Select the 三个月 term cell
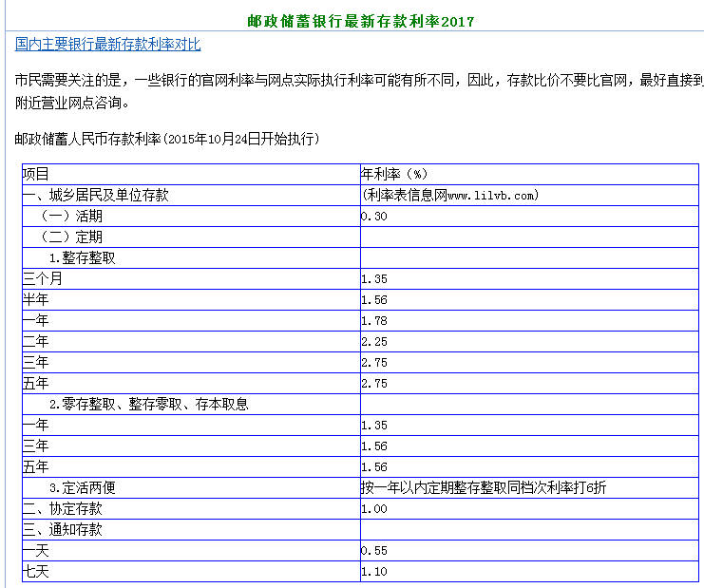 pos(191,278)
